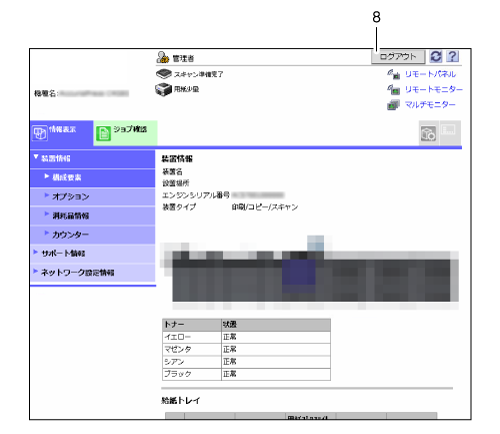Click the administrator user icon
This screenshot has height=434, width=500.
coord(163,58)
